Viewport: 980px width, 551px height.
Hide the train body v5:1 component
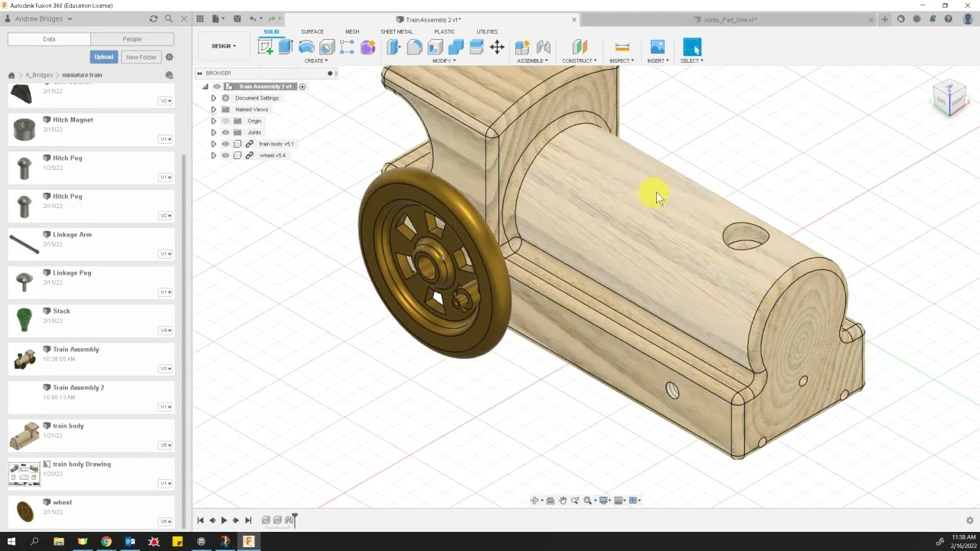(x=225, y=144)
